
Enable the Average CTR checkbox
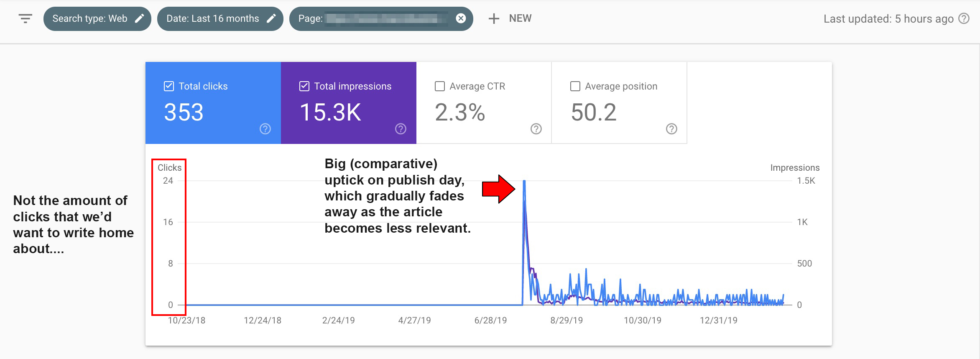(439, 86)
